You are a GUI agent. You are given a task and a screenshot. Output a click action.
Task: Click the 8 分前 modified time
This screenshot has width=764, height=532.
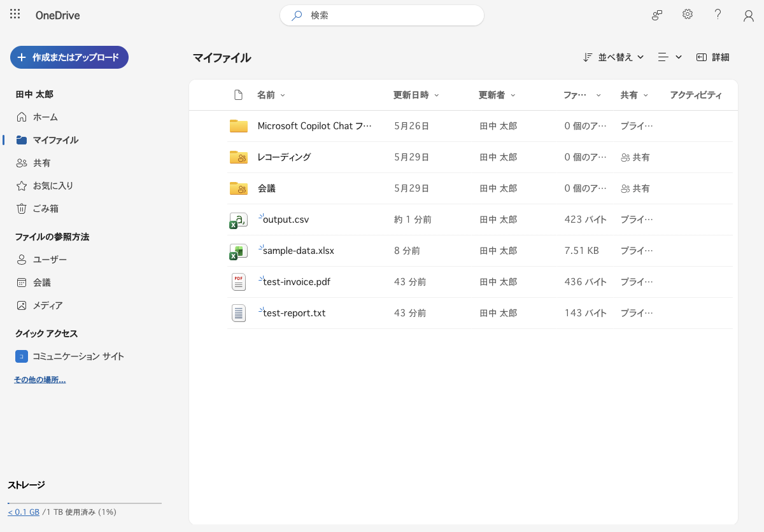tap(407, 251)
